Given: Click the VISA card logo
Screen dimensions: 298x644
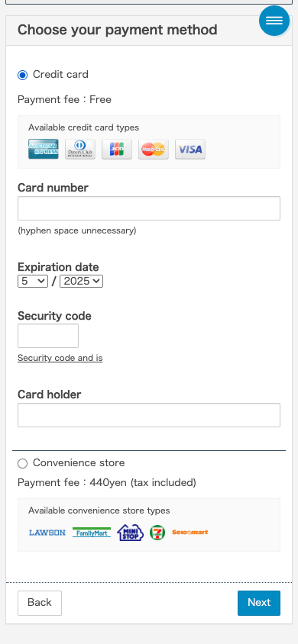Looking at the screenshot, I should click(190, 149).
